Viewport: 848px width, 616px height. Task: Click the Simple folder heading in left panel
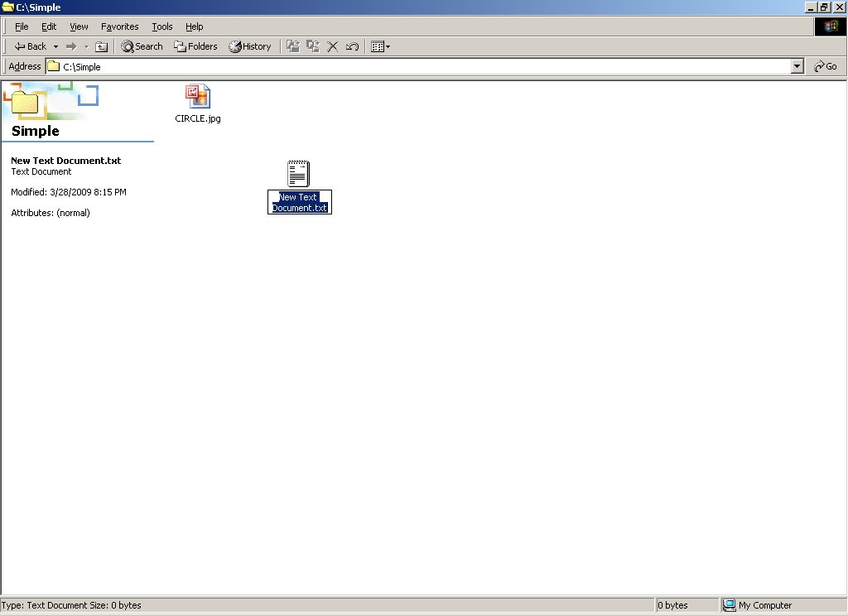(x=36, y=131)
